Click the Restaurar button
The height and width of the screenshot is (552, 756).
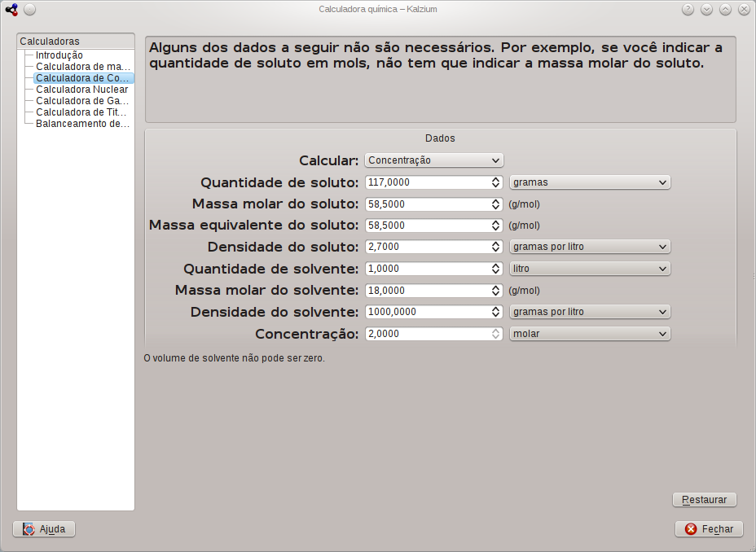click(x=704, y=499)
